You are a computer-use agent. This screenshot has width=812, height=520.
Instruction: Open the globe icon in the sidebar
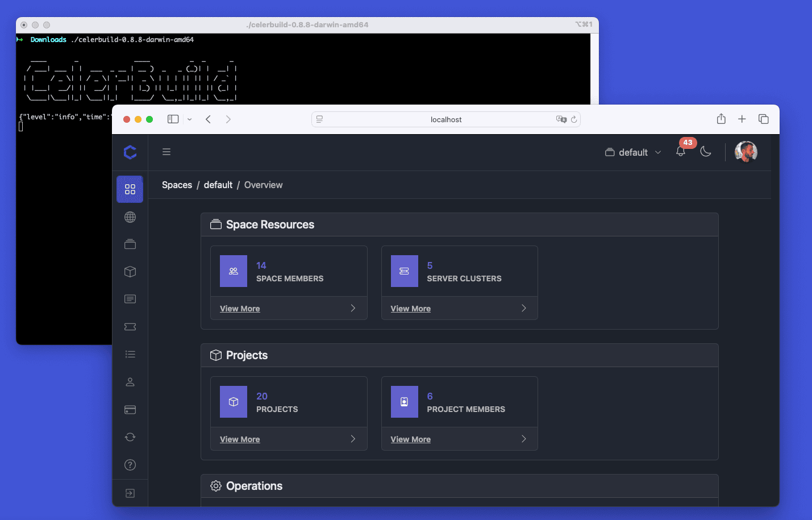(130, 217)
